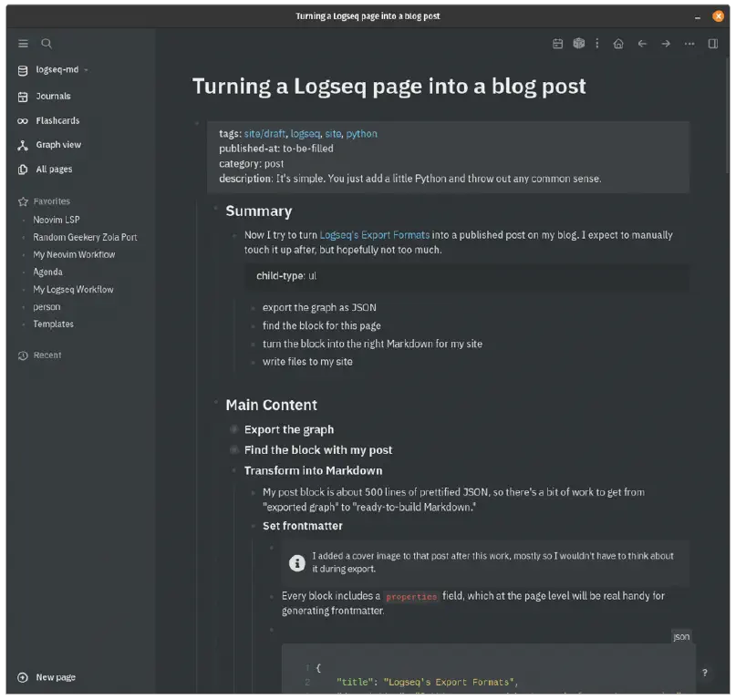
Task: Open My Neovim Workflow favorite
Action: 74,254
